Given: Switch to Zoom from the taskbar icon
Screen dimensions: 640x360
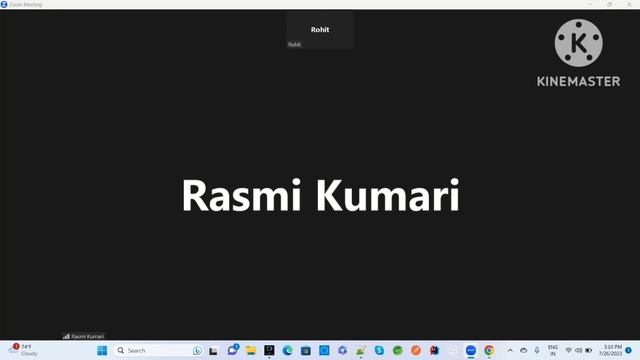Looking at the screenshot, I should click(471, 350).
